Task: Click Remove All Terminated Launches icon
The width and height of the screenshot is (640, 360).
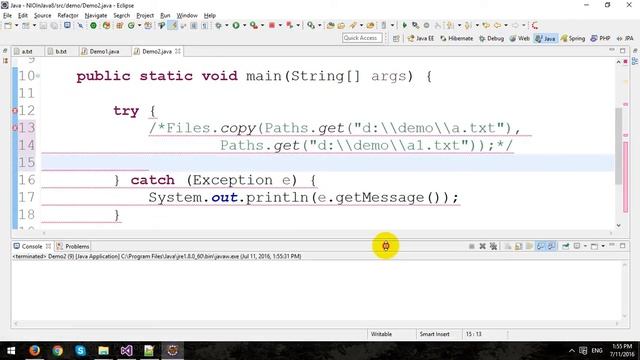Action: click(x=493, y=246)
